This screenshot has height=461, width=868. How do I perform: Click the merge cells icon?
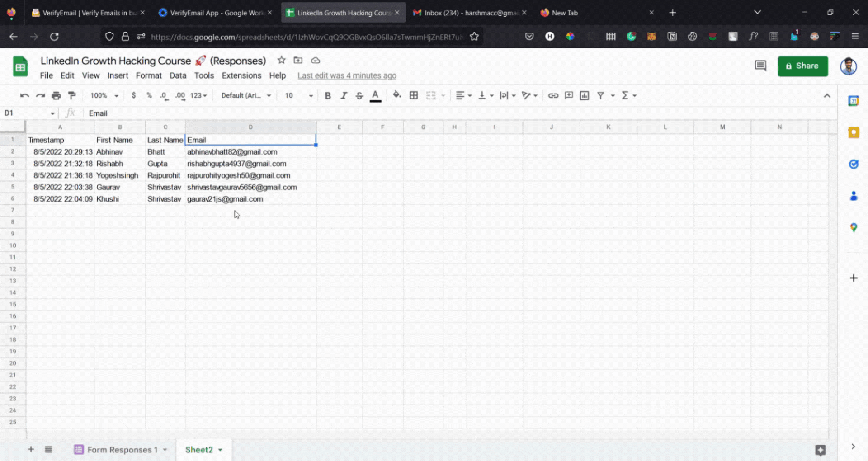431,95
